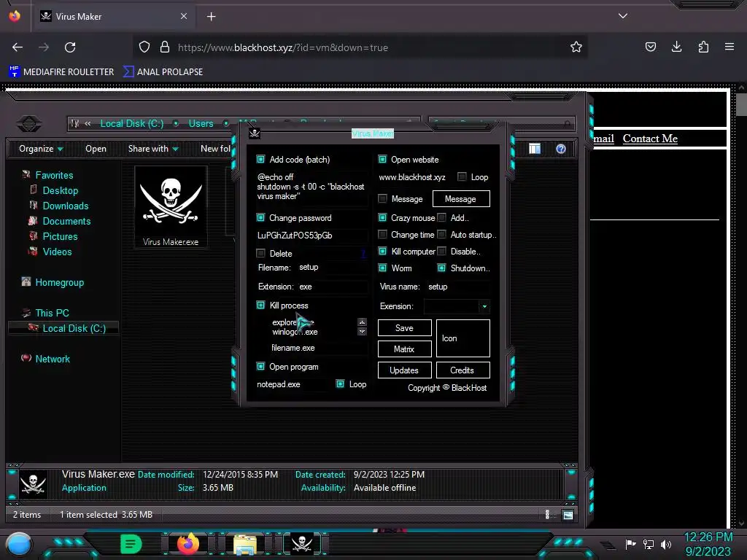Select the Virus Maker browser tab
The width and height of the screenshot is (747, 560).
tap(113, 17)
